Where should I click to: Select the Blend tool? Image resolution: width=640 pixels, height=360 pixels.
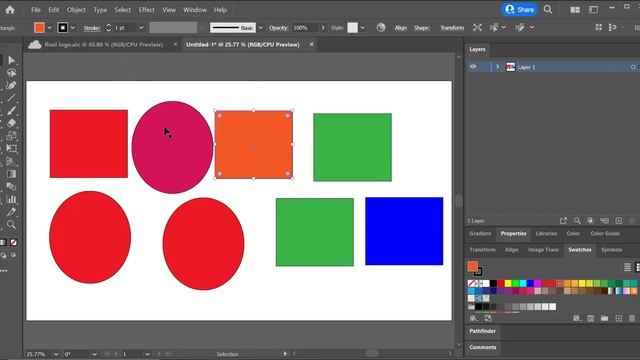(x=11, y=187)
